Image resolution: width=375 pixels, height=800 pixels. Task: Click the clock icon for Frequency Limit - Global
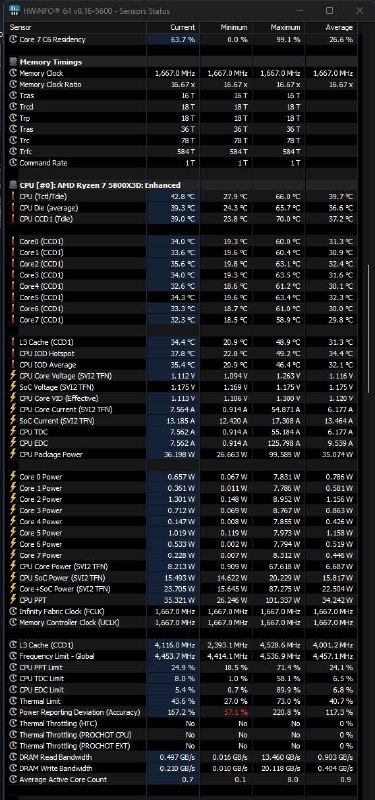pyautogui.click(x=13, y=656)
